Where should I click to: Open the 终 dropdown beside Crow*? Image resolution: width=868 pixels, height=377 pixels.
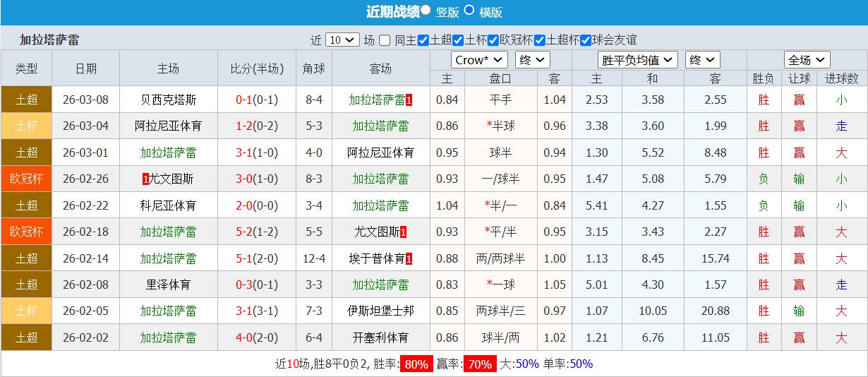pos(532,60)
